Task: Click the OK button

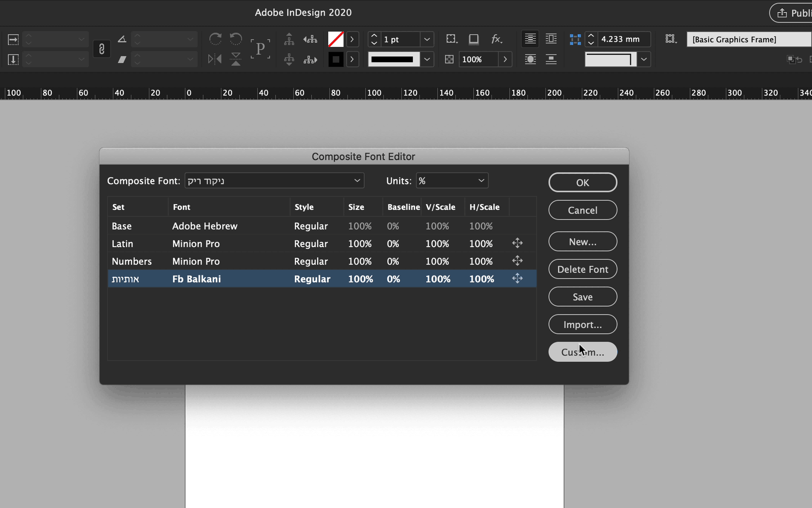Action: pyautogui.click(x=582, y=182)
